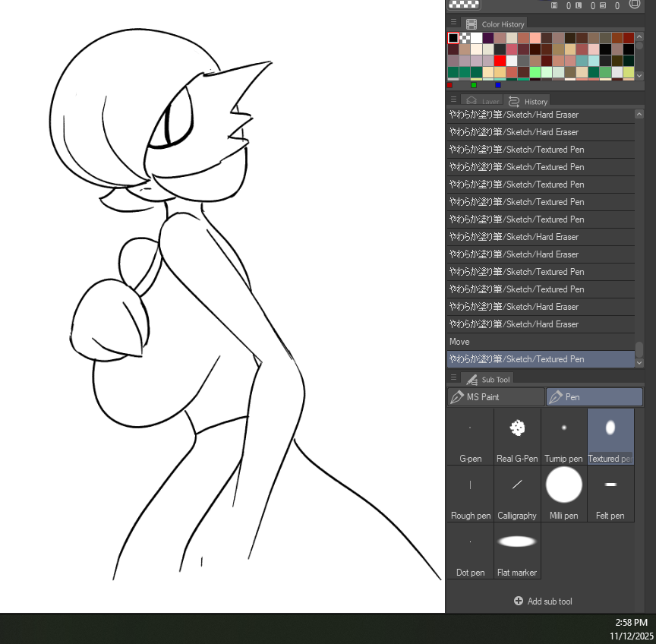Click History list scroll-up arrow
Image resolution: width=656 pixels, height=644 pixels.
click(639, 114)
